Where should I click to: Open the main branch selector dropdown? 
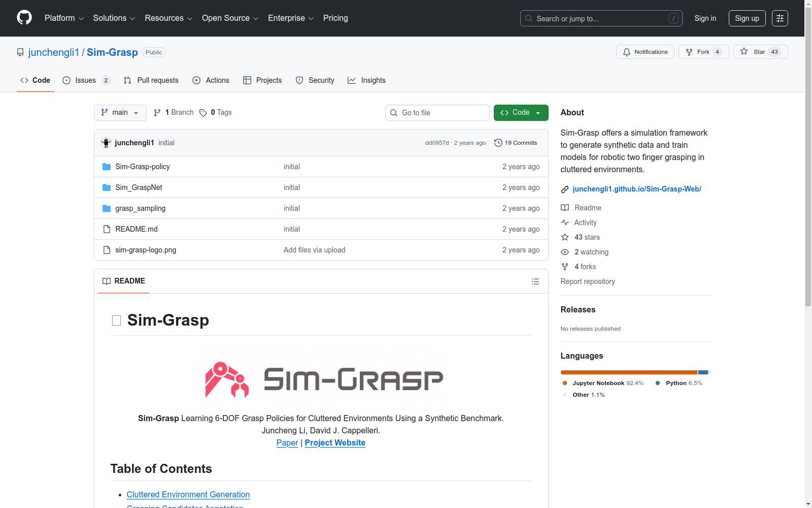120,113
